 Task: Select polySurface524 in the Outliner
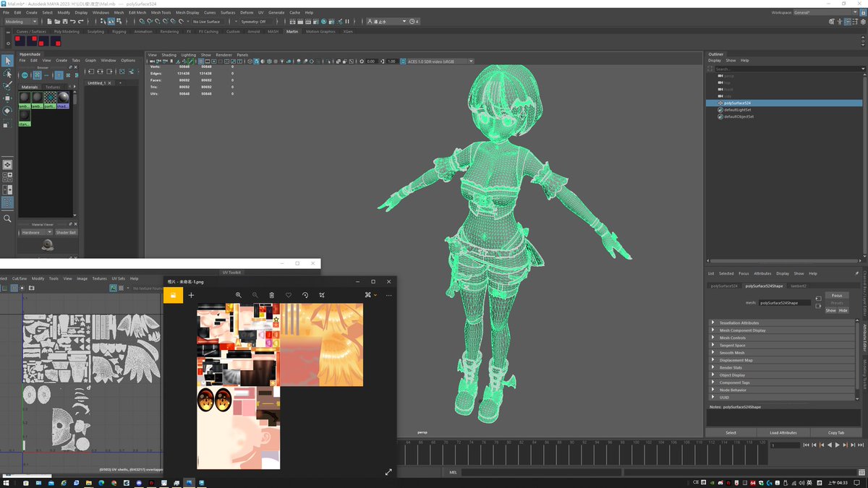coord(784,103)
